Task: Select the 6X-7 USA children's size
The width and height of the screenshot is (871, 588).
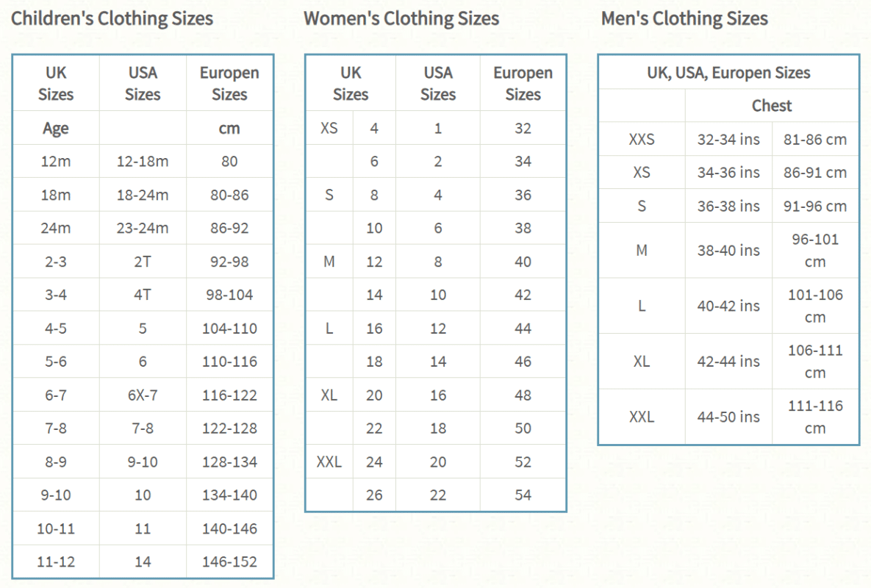Action: [x=143, y=395]
